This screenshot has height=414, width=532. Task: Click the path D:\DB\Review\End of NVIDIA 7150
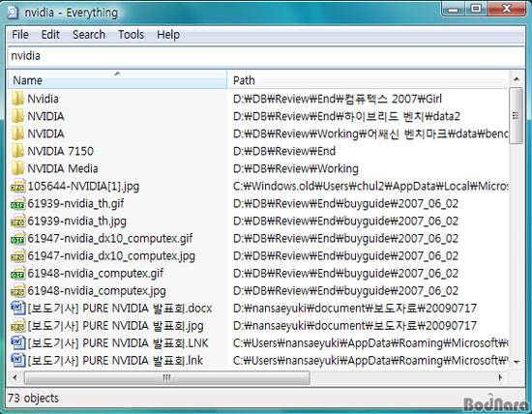pos(284,151)
